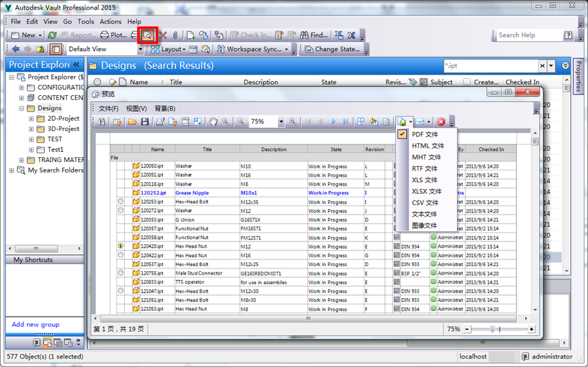Viewport: 588px width, 367px height.
Task: Choose XLSX 文件 export format
Action: [x=427, y=191]
